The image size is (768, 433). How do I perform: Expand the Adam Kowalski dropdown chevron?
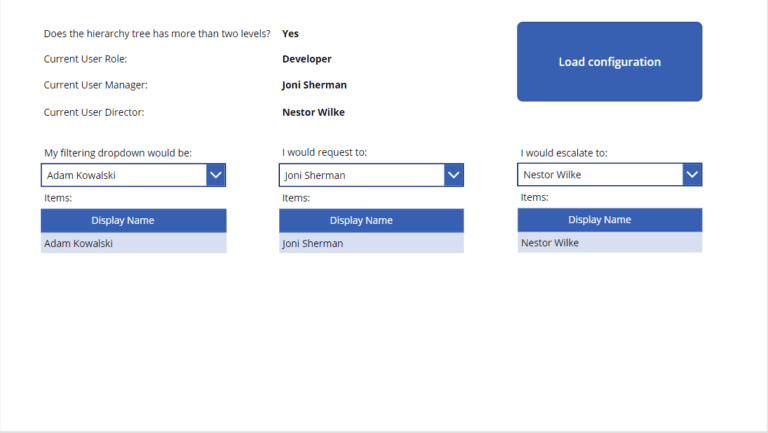216,175
